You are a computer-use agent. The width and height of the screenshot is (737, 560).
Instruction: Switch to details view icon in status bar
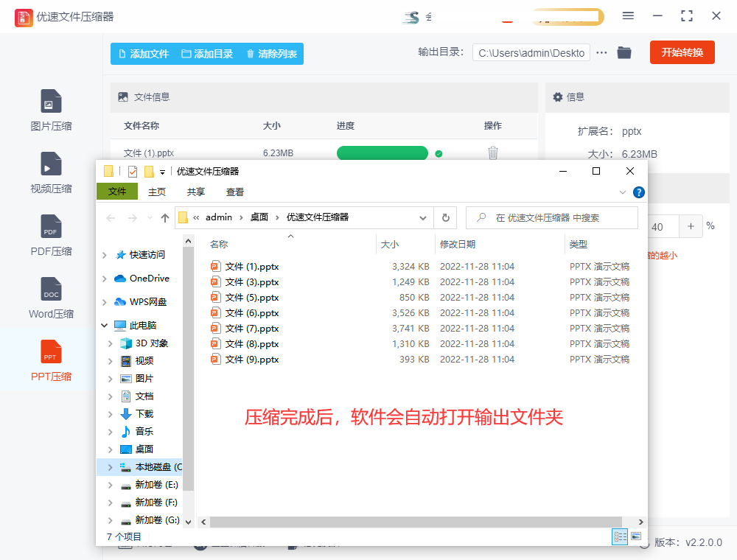click(620, 536)
